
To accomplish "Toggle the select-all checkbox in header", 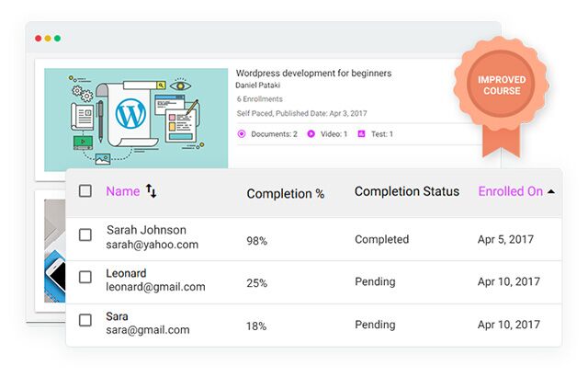I will [x=85, y=191].
